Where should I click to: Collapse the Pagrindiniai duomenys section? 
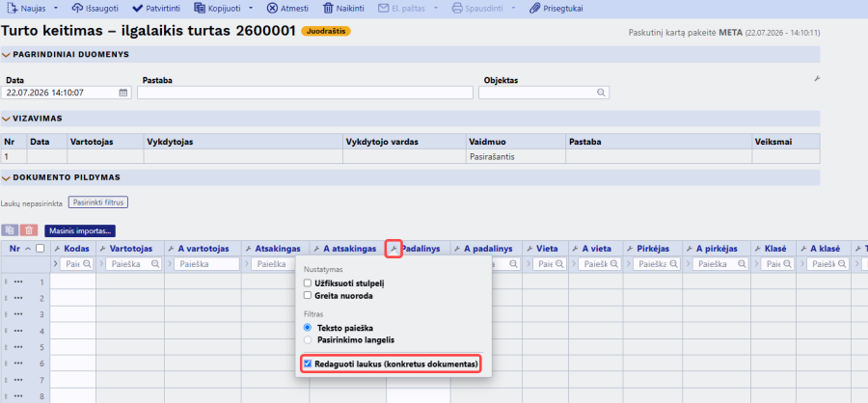tap(6, 54)
